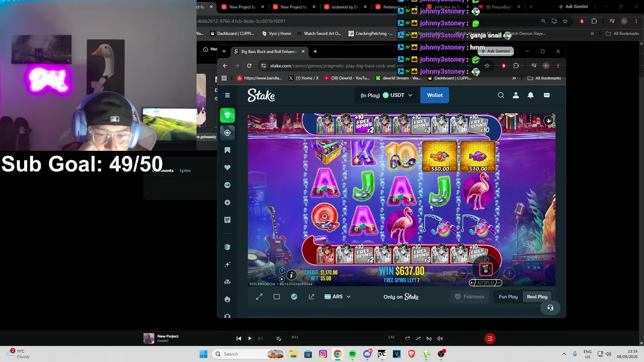Expand hidden bookmarks chevron in Stake window
644x362 pixels.
click(x=514, y=78)
